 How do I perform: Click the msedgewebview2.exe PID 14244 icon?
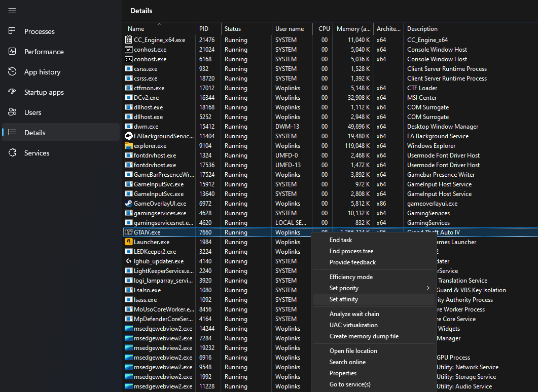click(x=128, y=328)
